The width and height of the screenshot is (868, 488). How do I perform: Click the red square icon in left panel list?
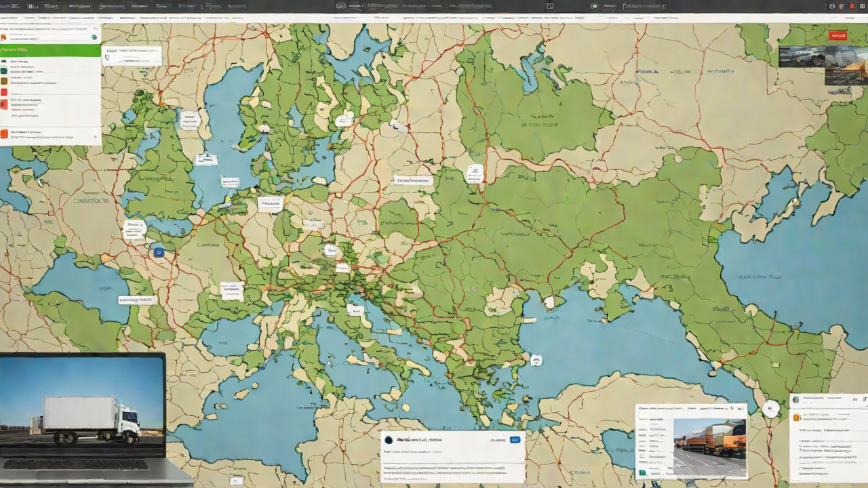click(x=4, y=92)
